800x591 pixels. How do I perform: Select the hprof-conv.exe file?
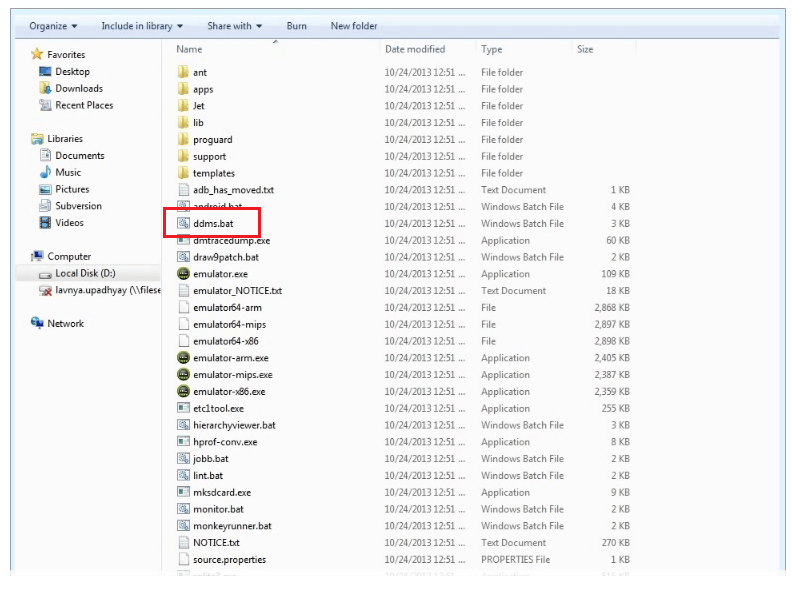225,442
